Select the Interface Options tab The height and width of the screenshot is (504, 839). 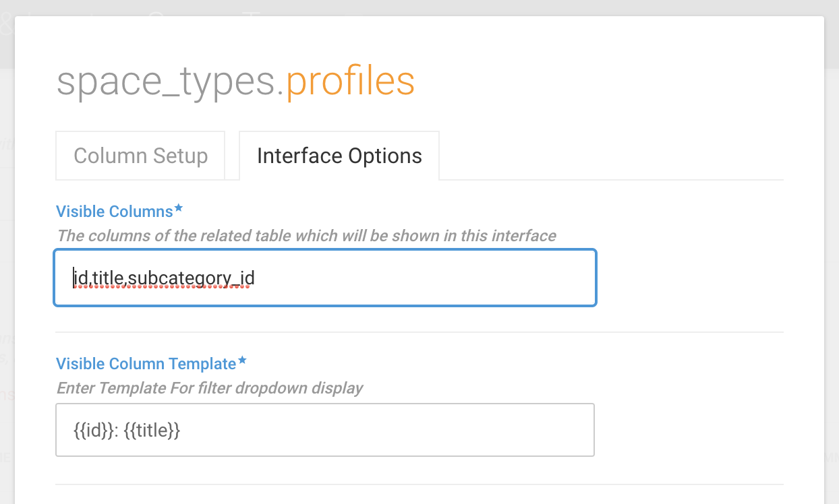click(339, 156)
